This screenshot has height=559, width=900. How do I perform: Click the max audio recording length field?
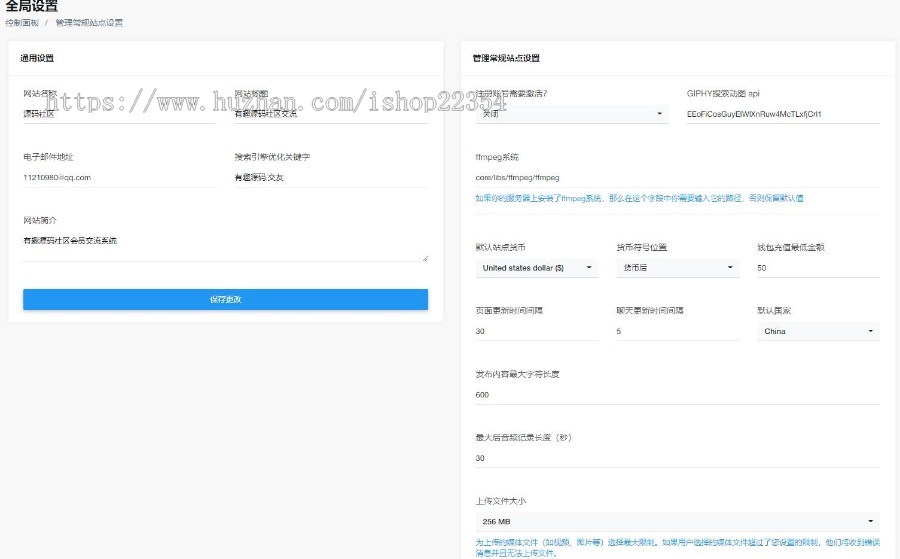677,458
